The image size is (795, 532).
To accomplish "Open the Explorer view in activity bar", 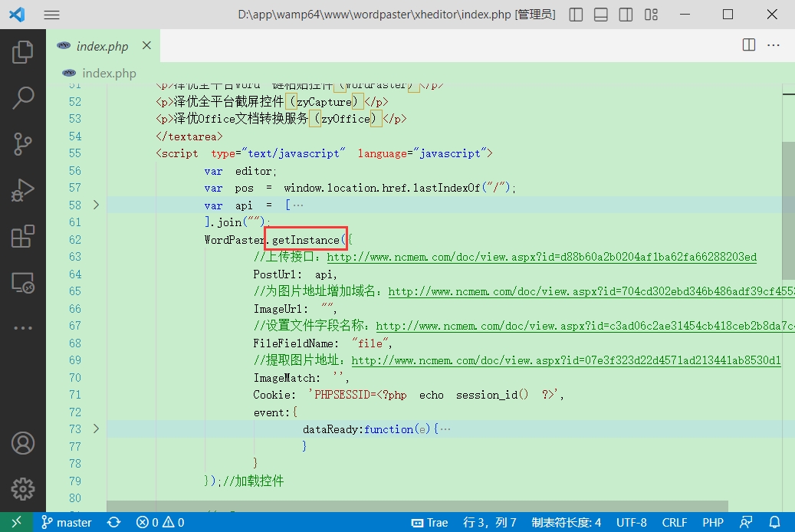I will (x=23, y=52).
